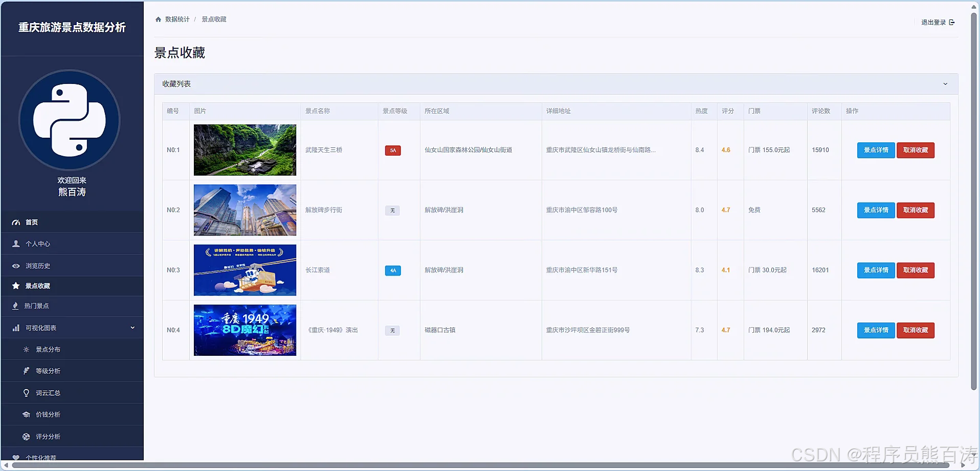This screenshot has height=471, width=980.
Task: Click the 首页 dashboard gauge icon
Action: [16, 222]
